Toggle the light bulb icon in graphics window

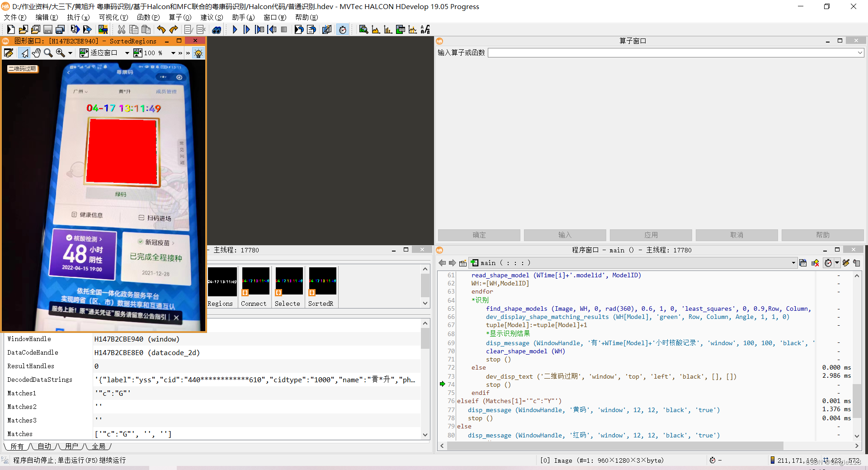tap(198, 53)
